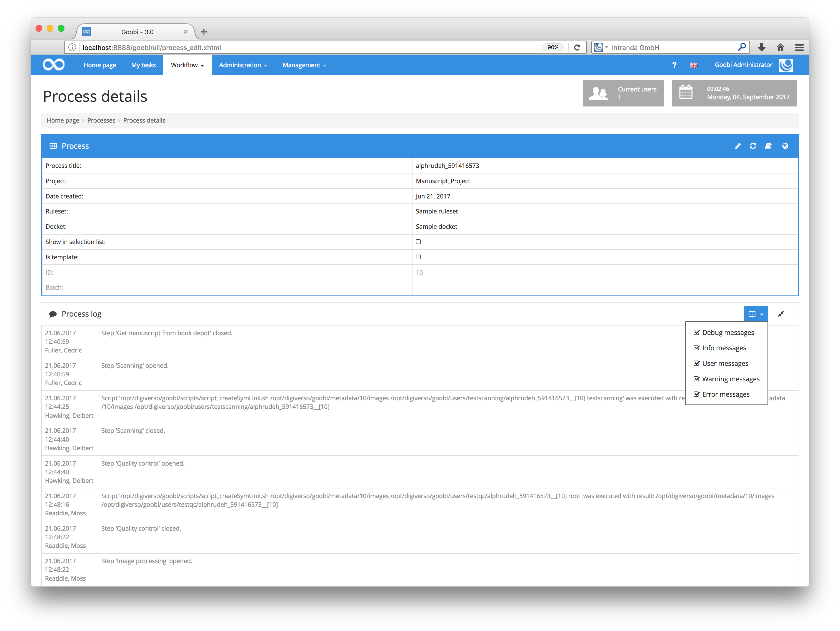This screenshot has width=840, height=631.
Task: Click Process details breadcrumb
Action: click(x=144, y=120)
